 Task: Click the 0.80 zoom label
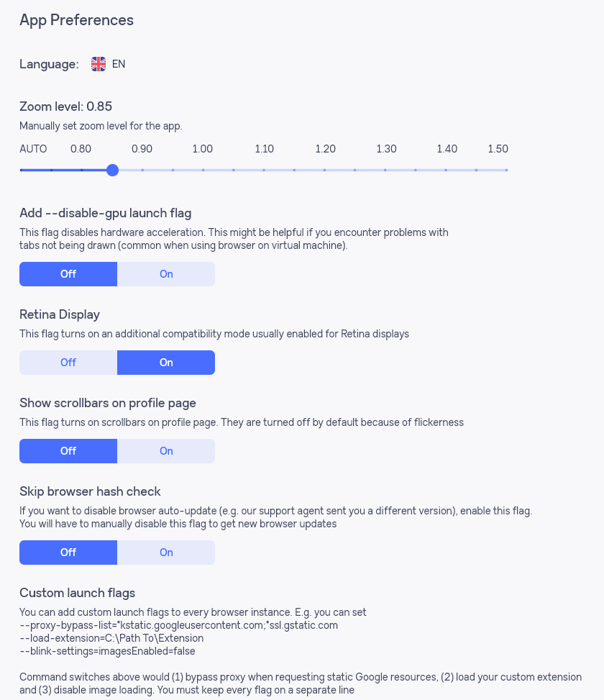point(81,149)
